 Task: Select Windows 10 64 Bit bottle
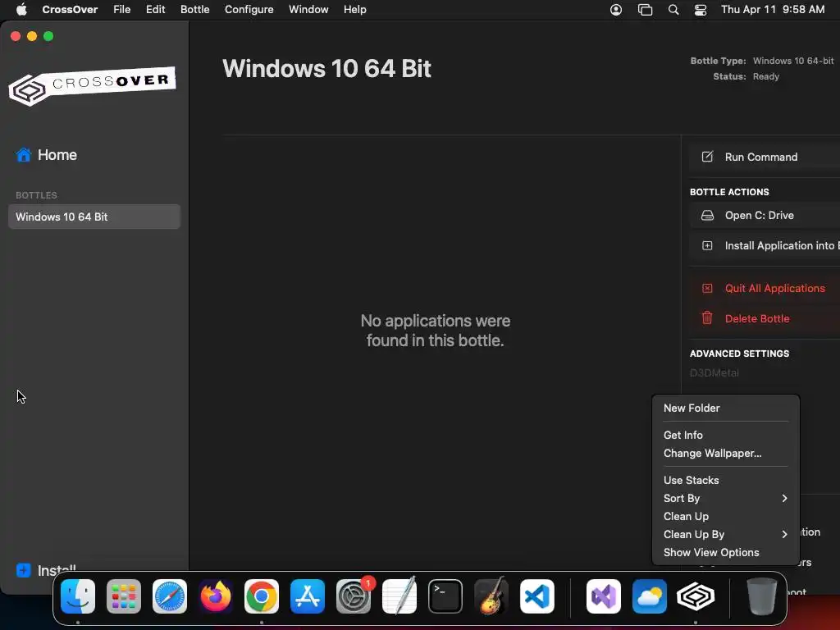(x=94, y=217)
